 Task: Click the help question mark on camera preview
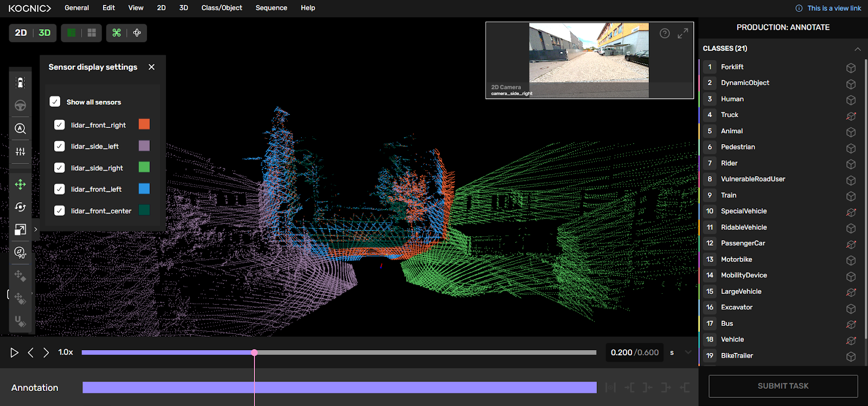[x=665, y=33]
